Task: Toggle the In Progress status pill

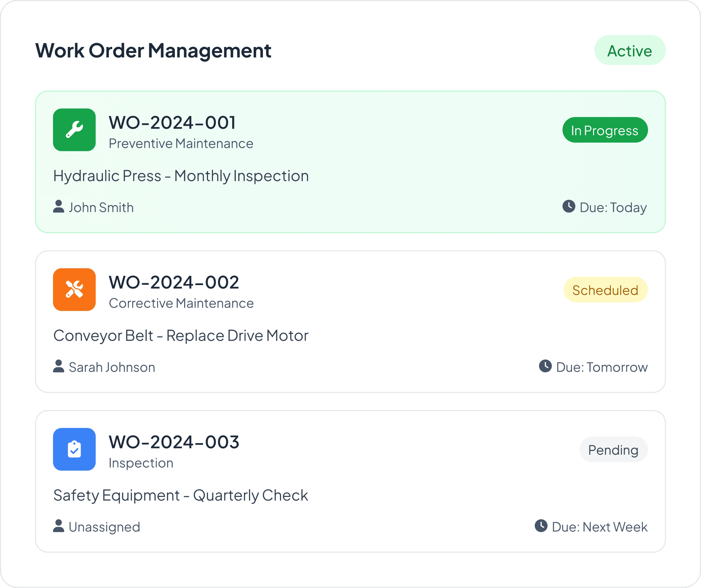Action: (x=605, y=130)
